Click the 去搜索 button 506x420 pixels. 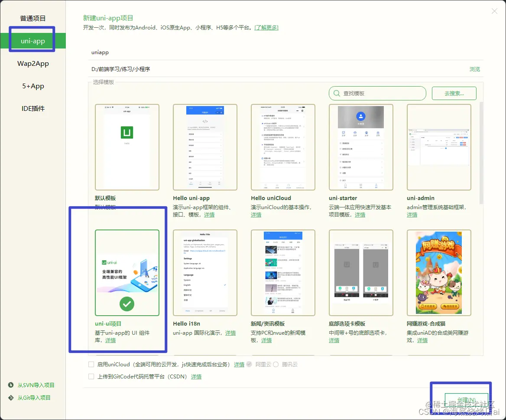[x=454, y=93]
